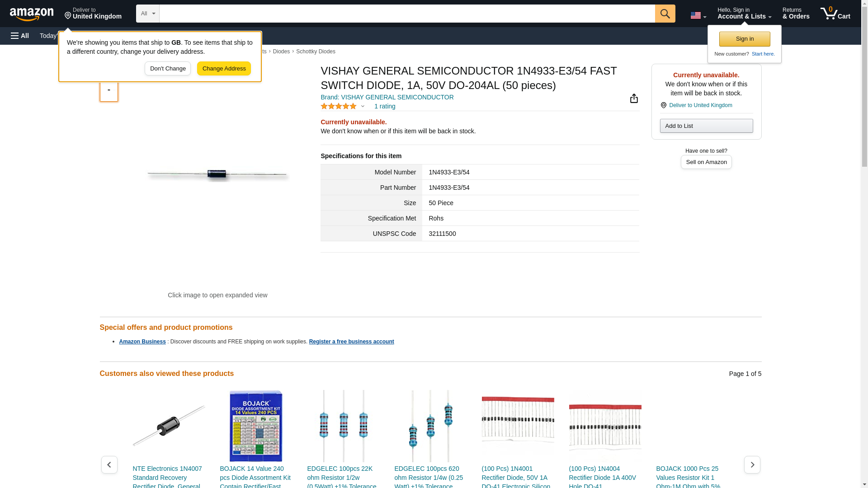Viewport: 868px width, 488px height.
Task: Go to previous carousel page arrow
Action: [109, 465]
